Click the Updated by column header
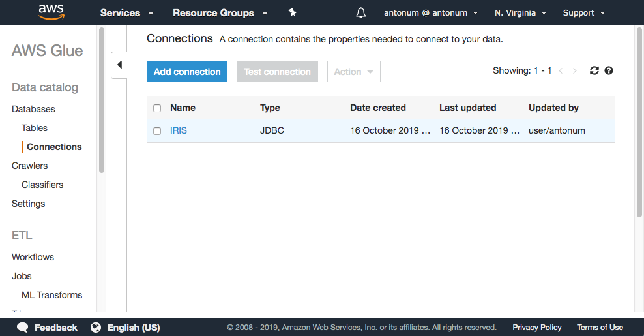This screenshot has height=336, width=644. click(553, 108)
